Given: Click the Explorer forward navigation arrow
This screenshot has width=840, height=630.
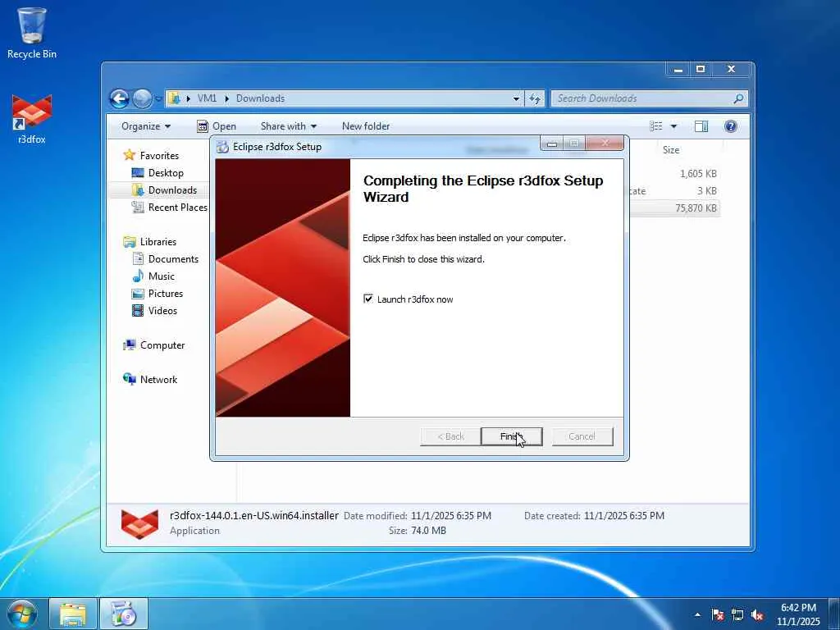Looking at the screenshot, I should [142, 98].
